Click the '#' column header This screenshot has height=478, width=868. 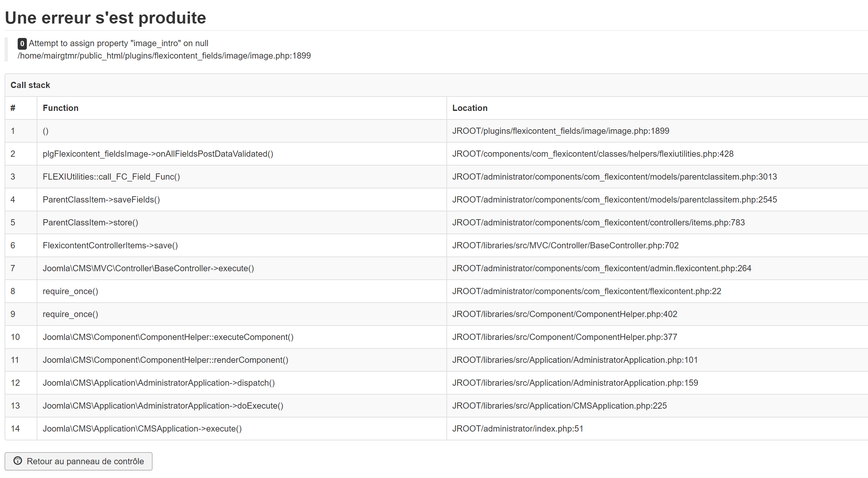click(x=13, y=108)
